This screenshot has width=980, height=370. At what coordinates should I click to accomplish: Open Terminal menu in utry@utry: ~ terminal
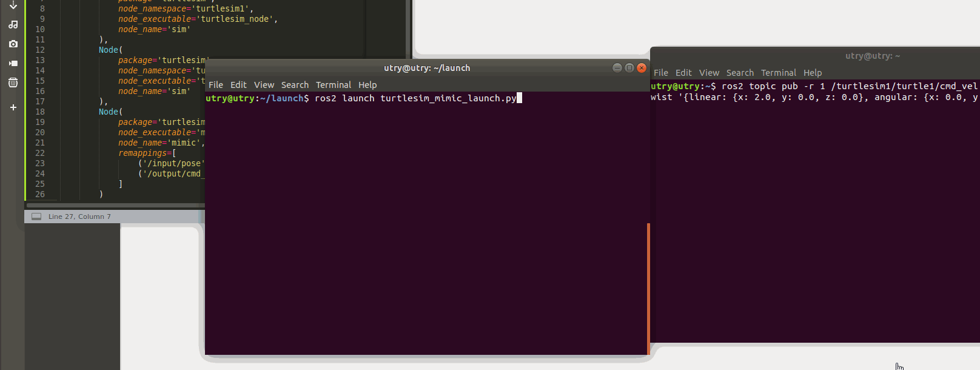pyautogui.click(x=779, y=73)
